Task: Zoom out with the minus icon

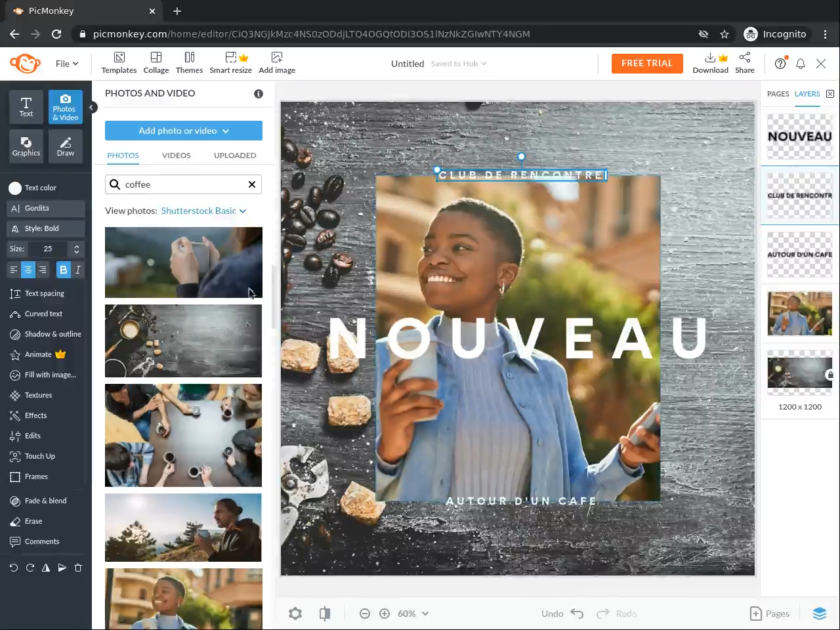Action: pos(365,614)
